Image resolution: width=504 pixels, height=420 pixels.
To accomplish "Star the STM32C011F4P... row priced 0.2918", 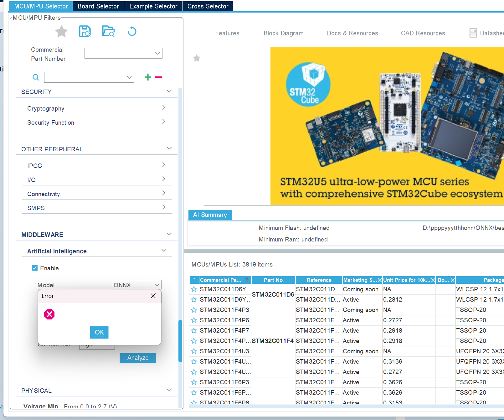I will point(194,341).
